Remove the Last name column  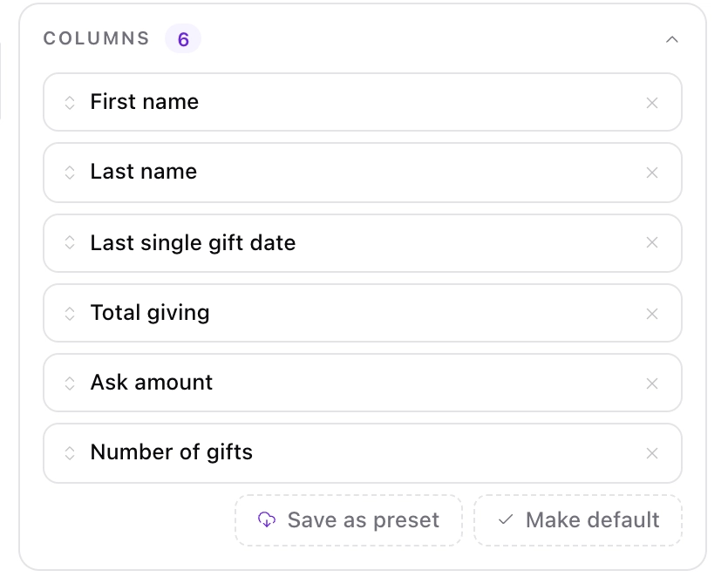tap(652, 173)
